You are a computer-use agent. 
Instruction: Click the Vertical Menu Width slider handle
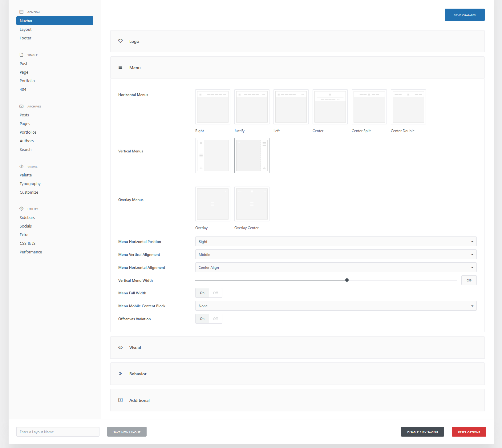point(347,280)
